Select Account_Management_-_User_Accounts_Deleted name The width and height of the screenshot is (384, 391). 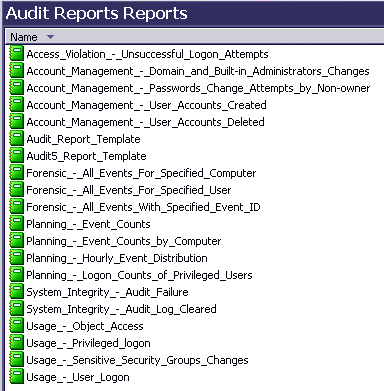[145, 122]
